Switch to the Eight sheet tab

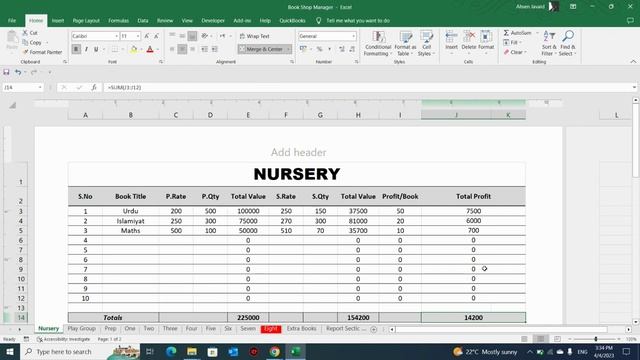[271, 329]
